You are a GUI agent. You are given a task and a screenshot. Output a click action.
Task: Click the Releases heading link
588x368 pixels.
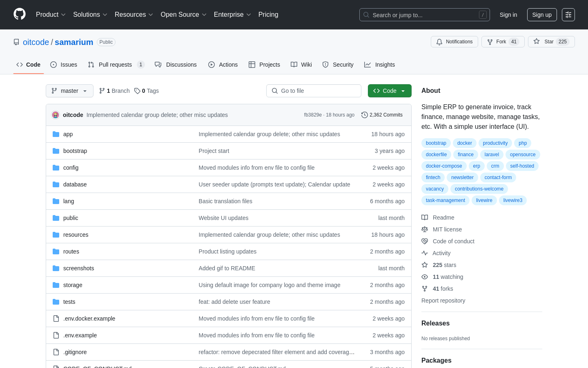pyautogui.click(x=435, y=323)
